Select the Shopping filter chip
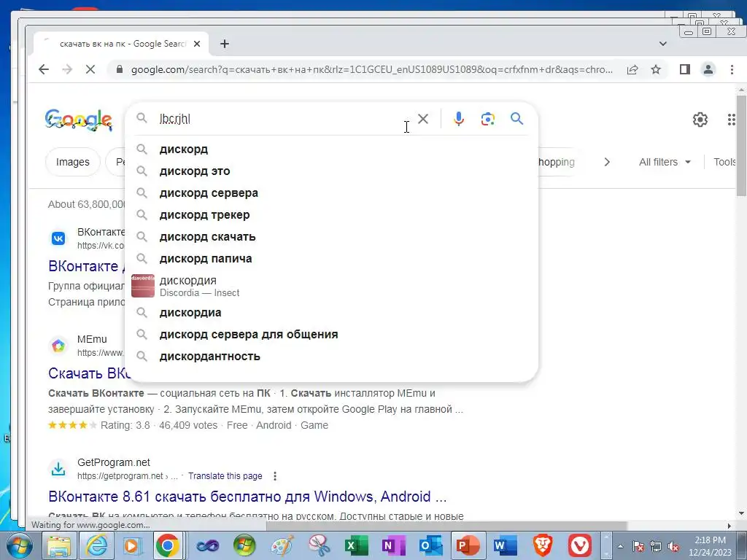Viewport: 747px width, 560px height. [556, 162]
